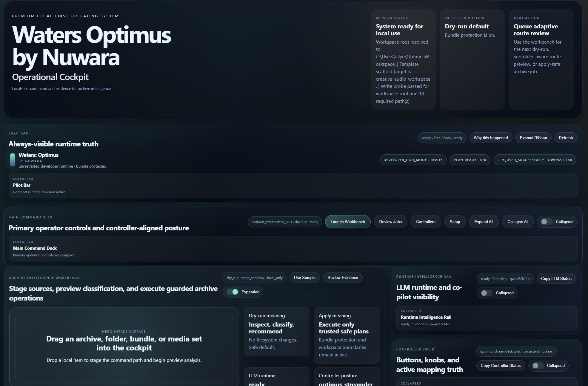This screenshot has width=588, height=386.
Task: Click the optimus_streamdeck_plus persistent_hotkeys badge
Action: 516,351
